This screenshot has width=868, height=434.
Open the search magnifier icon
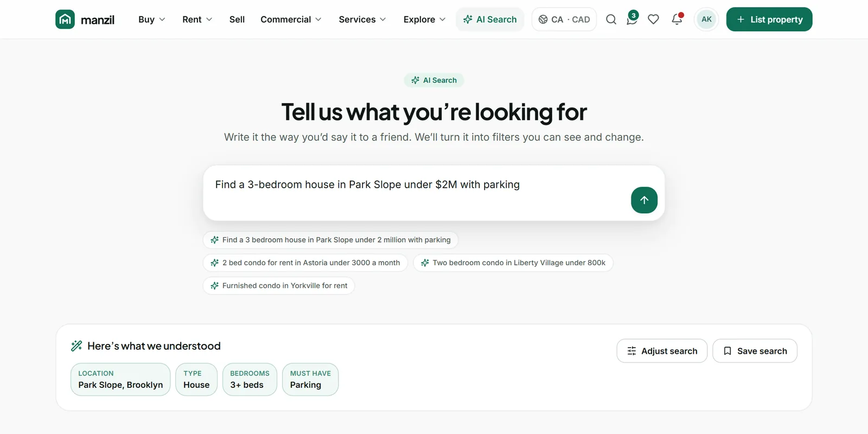pos(611,20)
